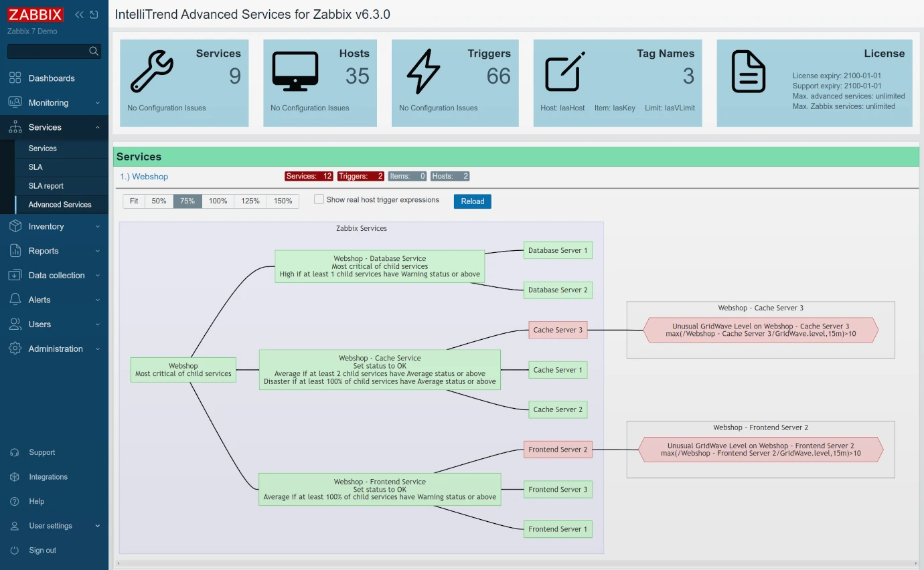
Task: Expand the Users menu chevron
Action: point(98,324)
